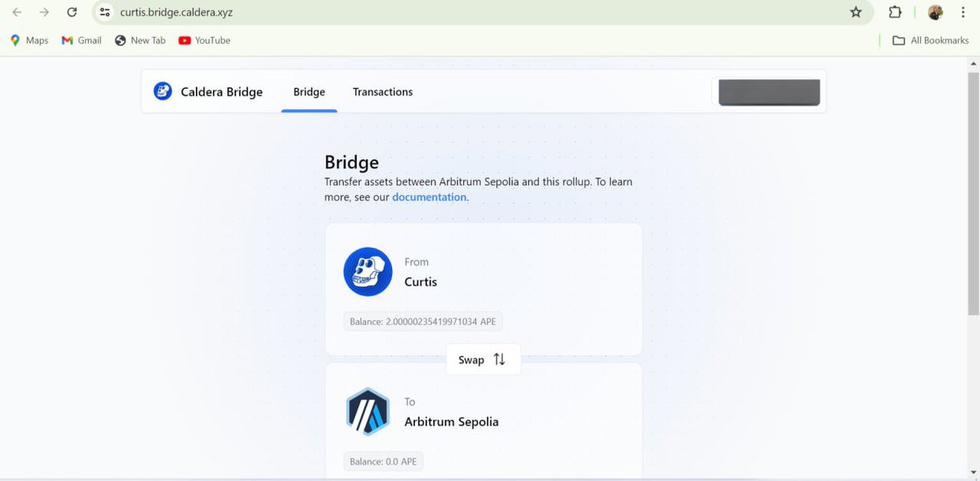This screenshot has height=481, width=980.
Task: Click the browser back arrow
Action: click(17, 12)
